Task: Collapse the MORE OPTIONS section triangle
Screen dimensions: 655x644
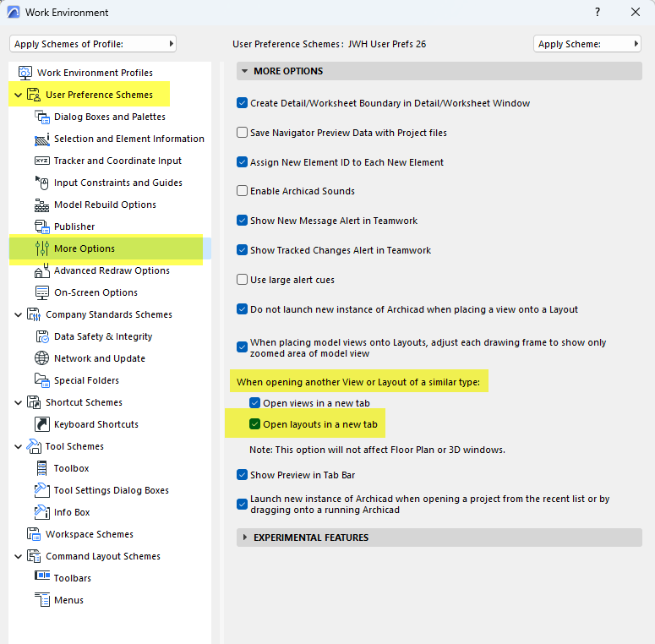Action: (245, 71)
